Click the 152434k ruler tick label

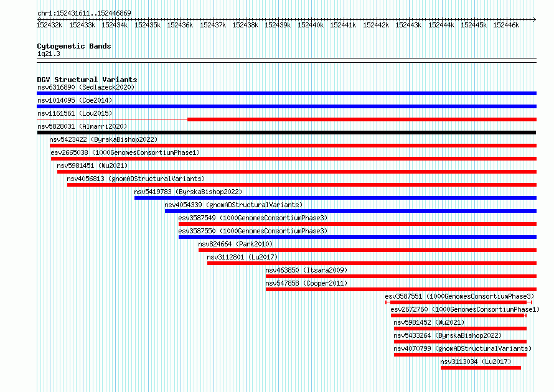115,25
